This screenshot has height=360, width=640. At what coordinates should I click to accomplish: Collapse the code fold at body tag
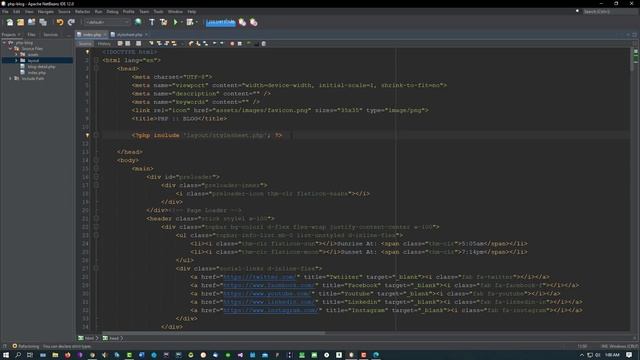96,160
